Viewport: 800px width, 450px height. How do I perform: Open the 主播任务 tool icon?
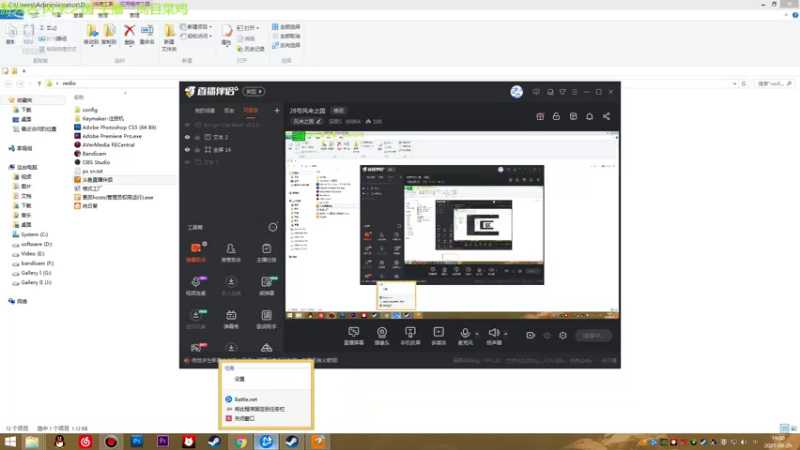tap(266, 253)
